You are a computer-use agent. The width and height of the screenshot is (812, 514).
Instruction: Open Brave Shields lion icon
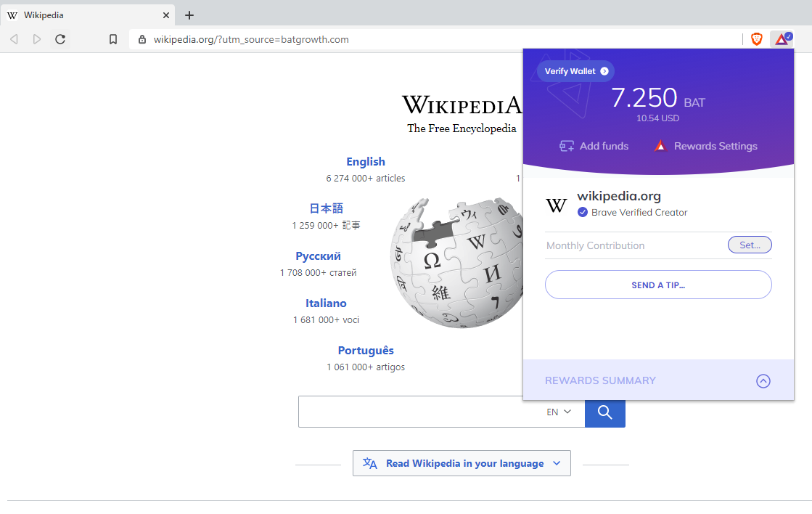click(757, 39)
